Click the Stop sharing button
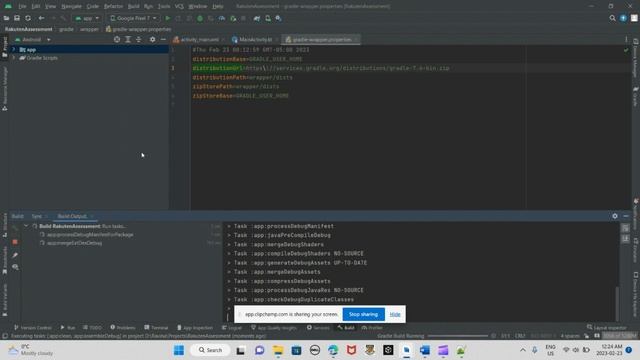Screen dimensions: 640x360 [363, 314]
